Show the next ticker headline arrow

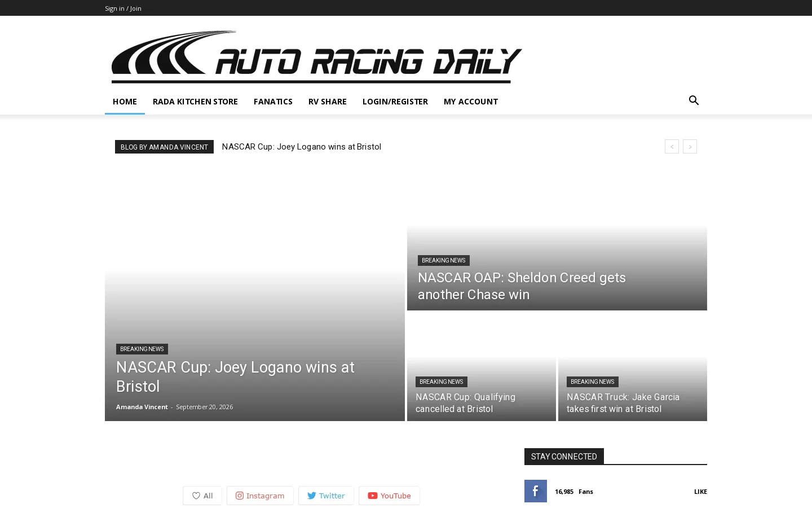690,147
